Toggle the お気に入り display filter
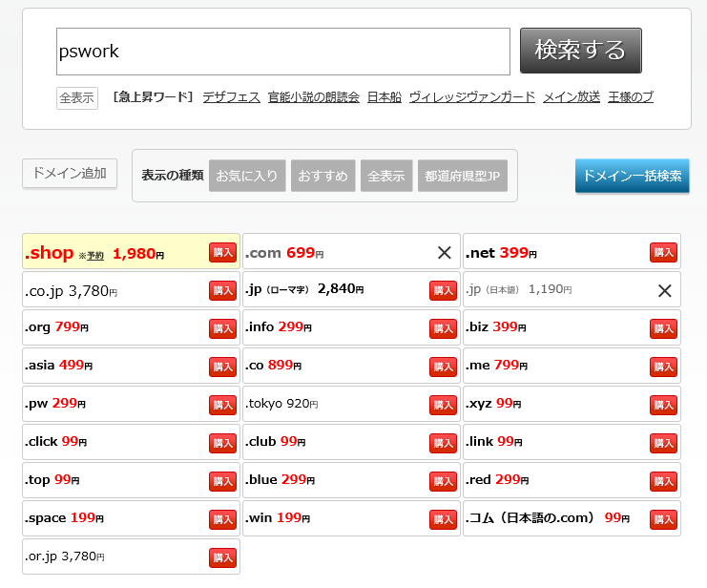The height and width of the screenshot is (588, 707). [247, 176]
